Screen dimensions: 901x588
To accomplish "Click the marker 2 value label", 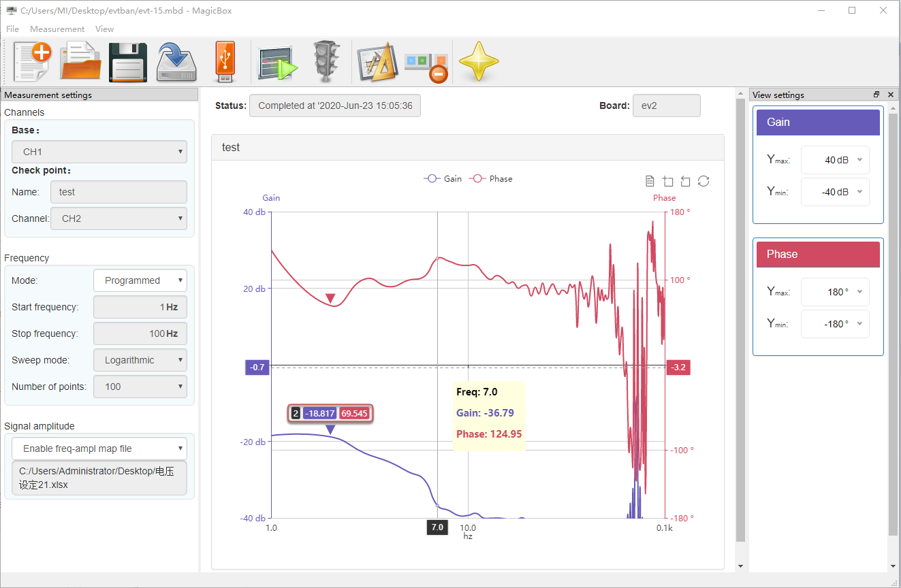I will [x=330, y=413].
